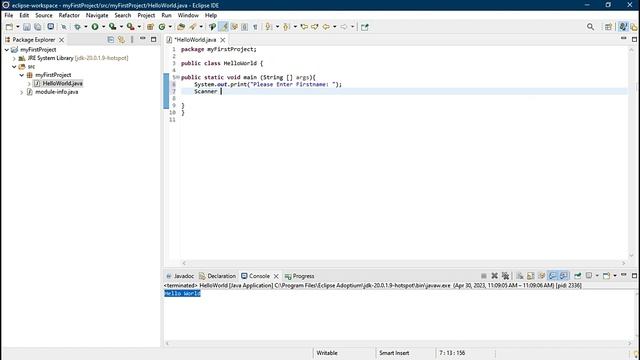640x360 pixels.
Task: Open the Run button dropdown arrow
Action: 103,27
